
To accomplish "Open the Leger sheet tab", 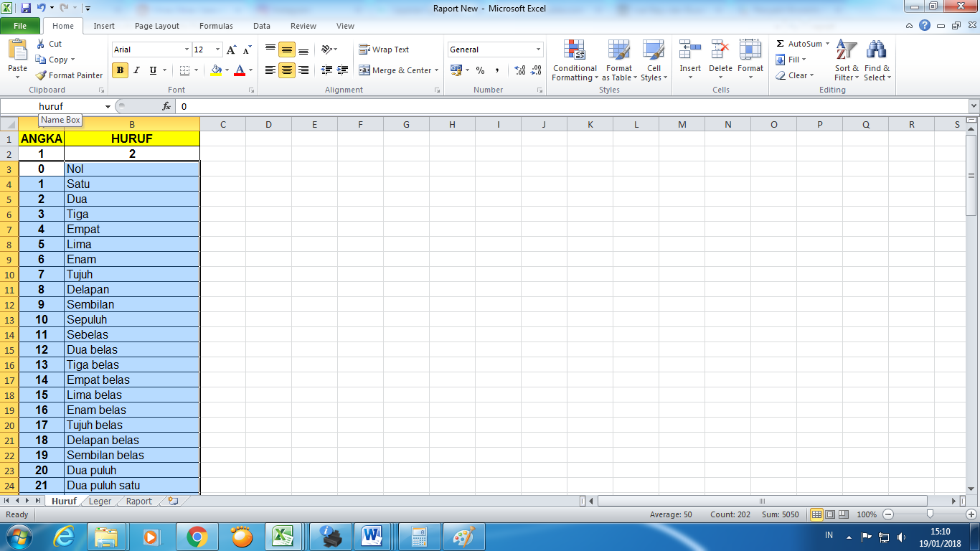I will (100, 501).
